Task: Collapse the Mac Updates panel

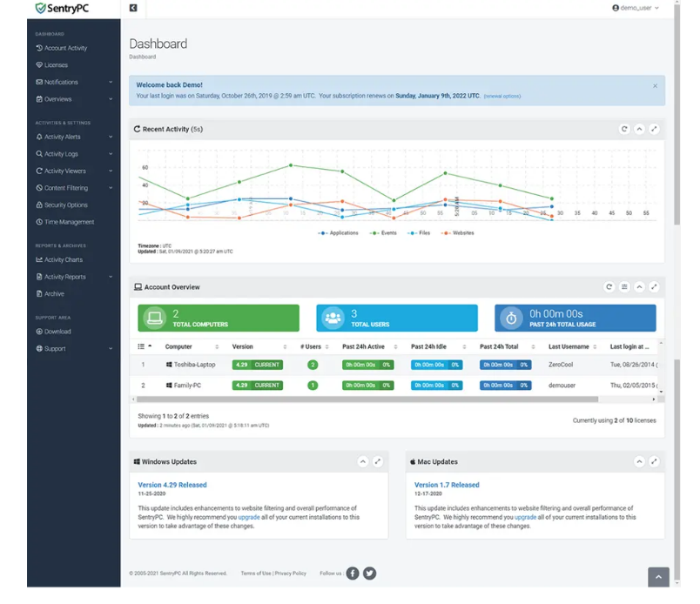Action: tap(639, 461)
